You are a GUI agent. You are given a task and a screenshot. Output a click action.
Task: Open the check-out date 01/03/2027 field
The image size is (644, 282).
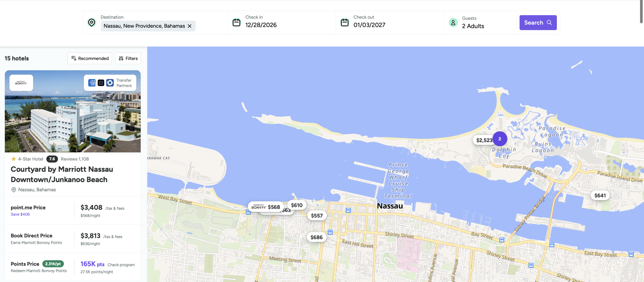click(x=390, y=22)
